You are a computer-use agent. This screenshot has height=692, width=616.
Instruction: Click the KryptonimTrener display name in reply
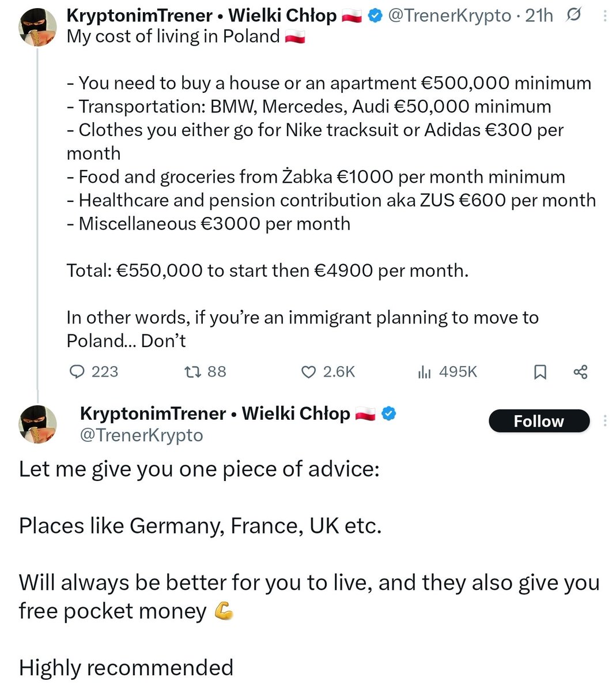[215, 413]
